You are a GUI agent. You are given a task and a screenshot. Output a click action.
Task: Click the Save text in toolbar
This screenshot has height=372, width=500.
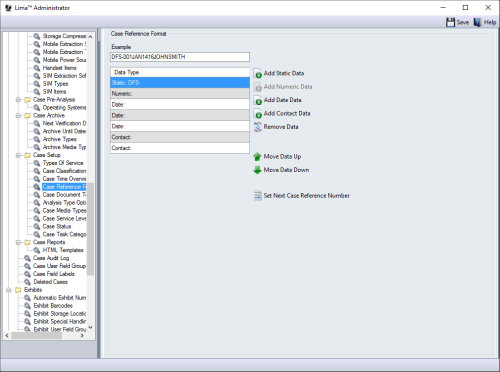(x=463, y=22)
